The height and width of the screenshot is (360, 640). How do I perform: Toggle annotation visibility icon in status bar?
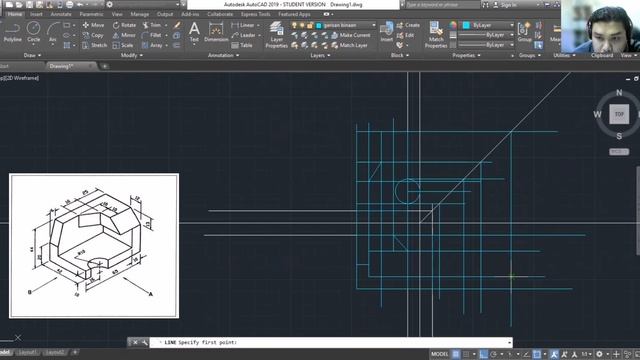coord(554,354)
